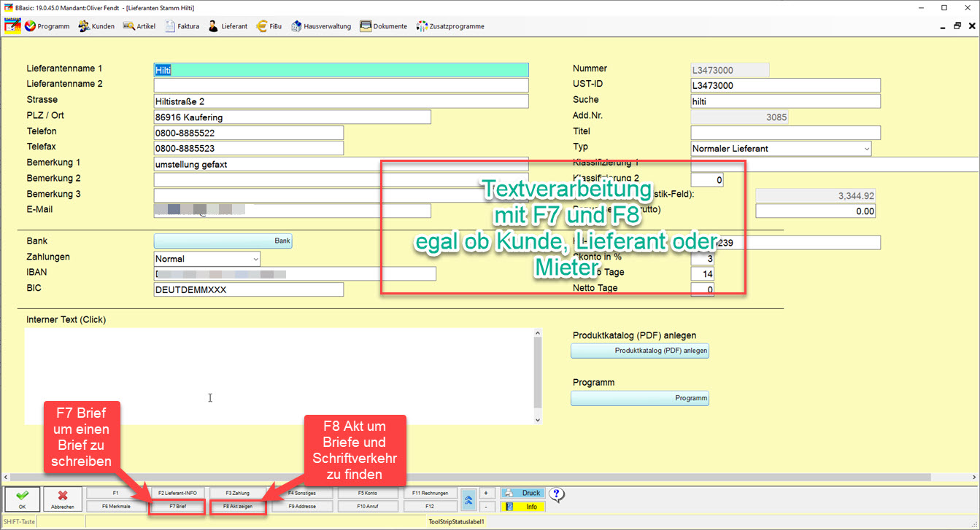
Task: Click the Lieferantenname 1 field containing Hilti
Action: tap(341, 70)
